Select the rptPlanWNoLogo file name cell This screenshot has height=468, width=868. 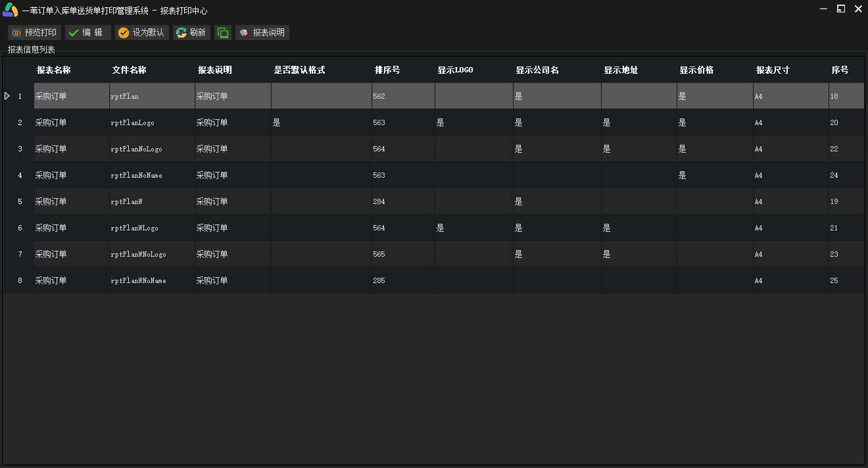(152, 254)
